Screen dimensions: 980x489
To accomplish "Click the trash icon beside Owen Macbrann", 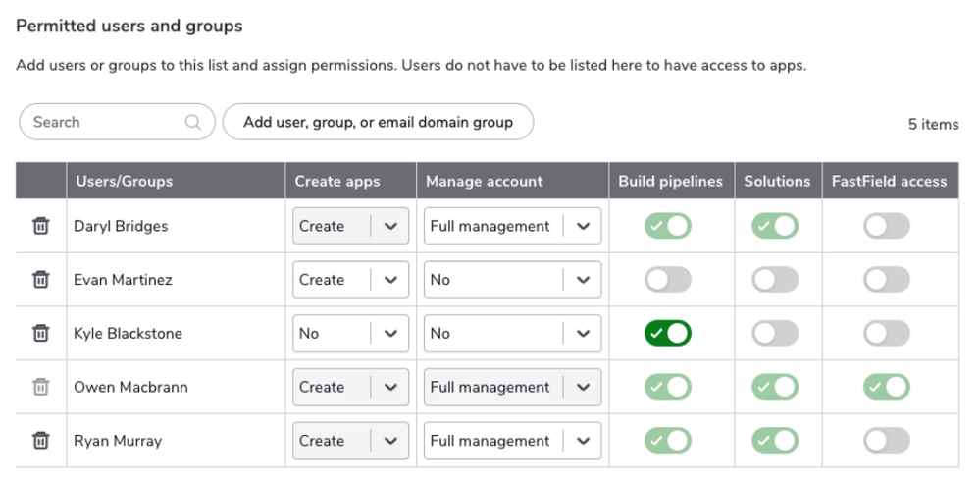I will point(41,387).
